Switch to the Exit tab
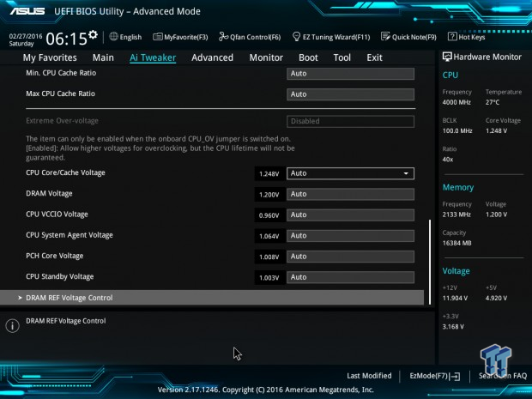The width and height of the screenshot is (532, 399). 374,57
